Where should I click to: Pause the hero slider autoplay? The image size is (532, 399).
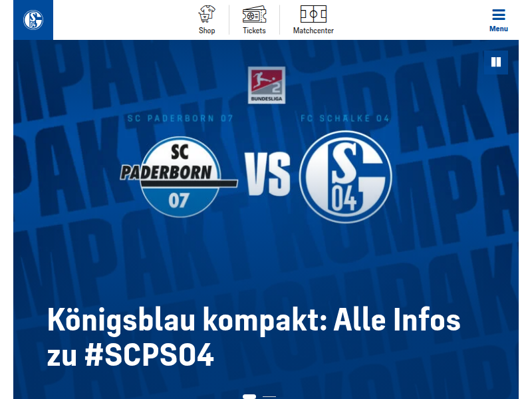point(496,62)
